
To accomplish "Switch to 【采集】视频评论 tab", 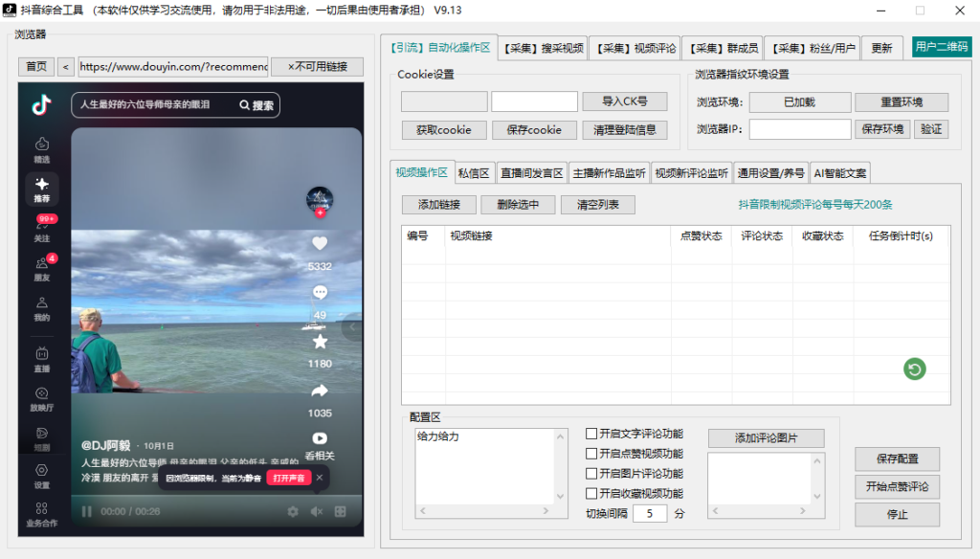I will point(635,48).
